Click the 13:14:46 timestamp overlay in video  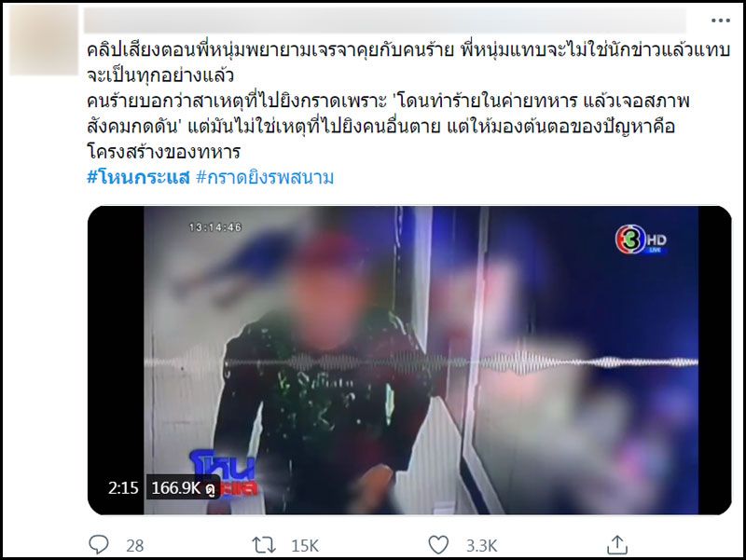[215, 227]
